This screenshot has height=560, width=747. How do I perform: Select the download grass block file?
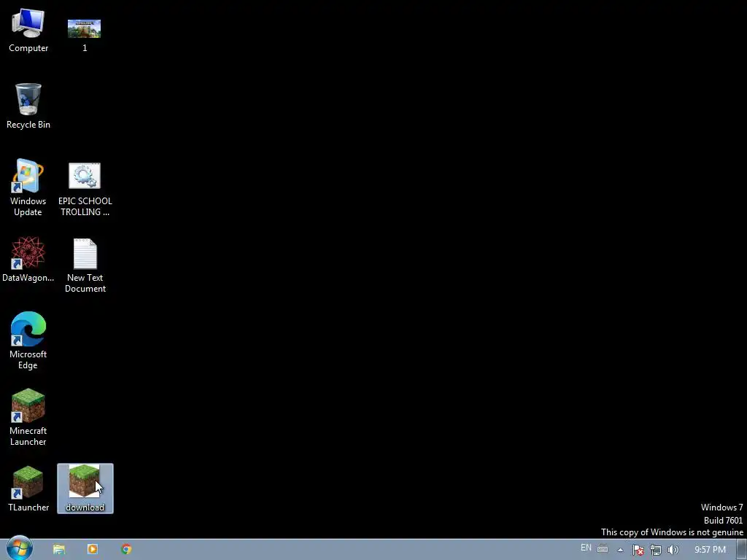click(x=85, y=489)
